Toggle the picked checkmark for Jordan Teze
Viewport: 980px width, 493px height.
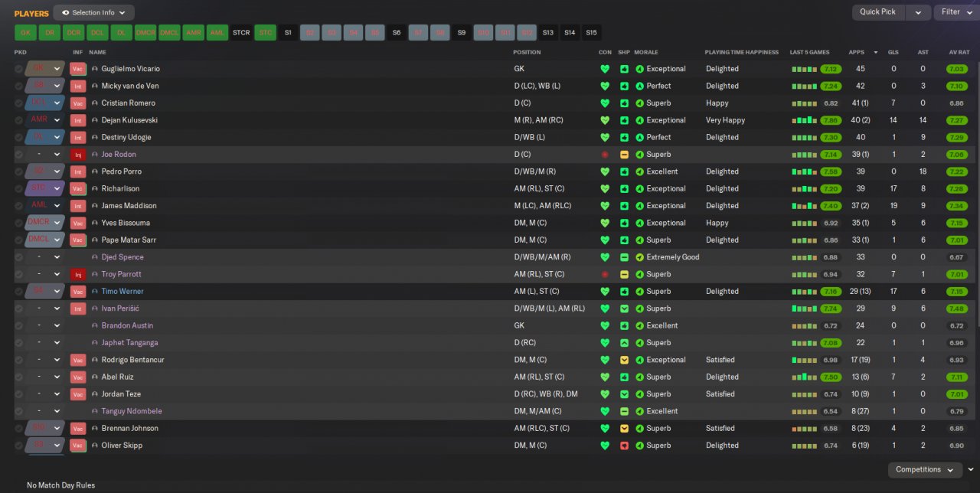tap(18, 394)
